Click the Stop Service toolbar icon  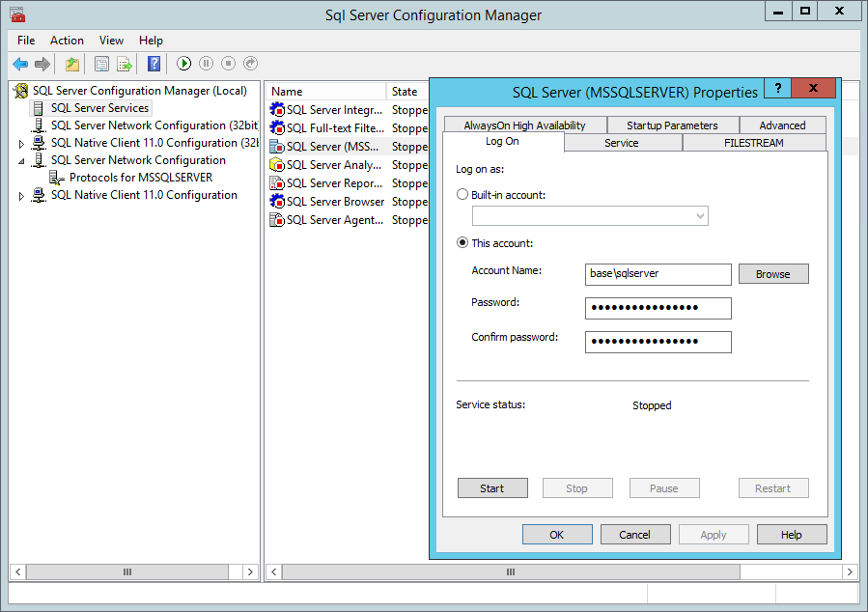pos(228,64)
